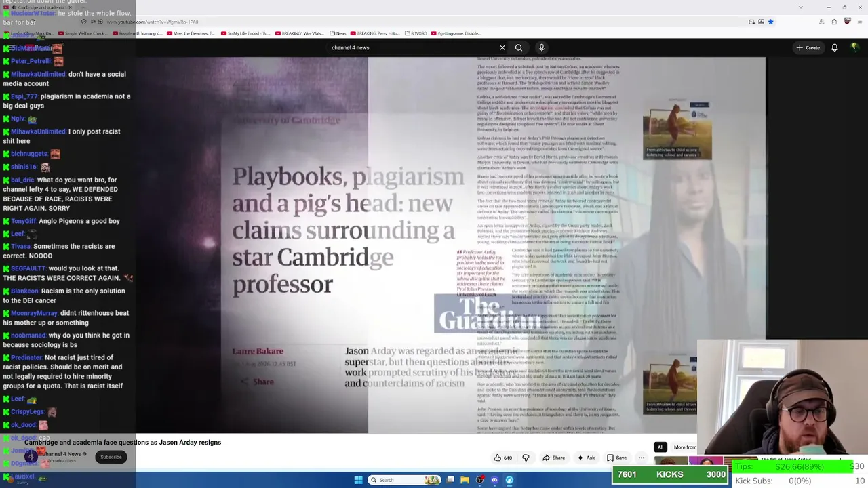Click the Windows taskbar Search box
This screenshot has width=868, height=488.
(x=406, y=480)
